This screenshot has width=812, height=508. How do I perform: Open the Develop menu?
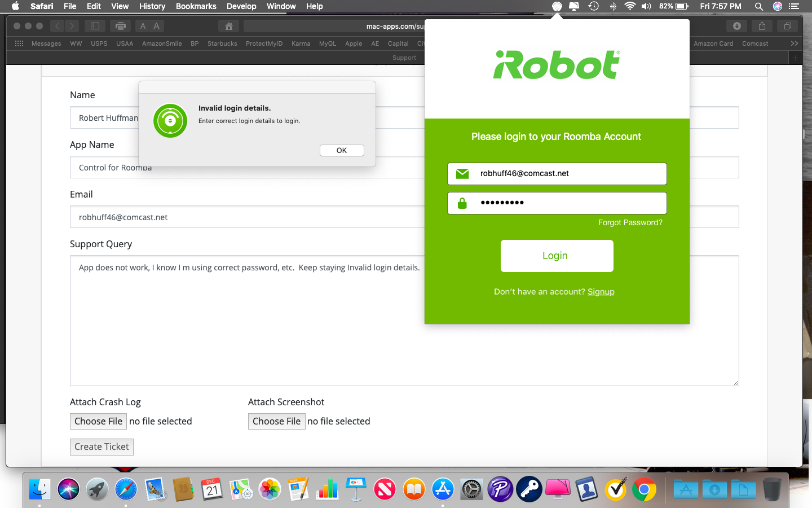click(x=241, y=6)
